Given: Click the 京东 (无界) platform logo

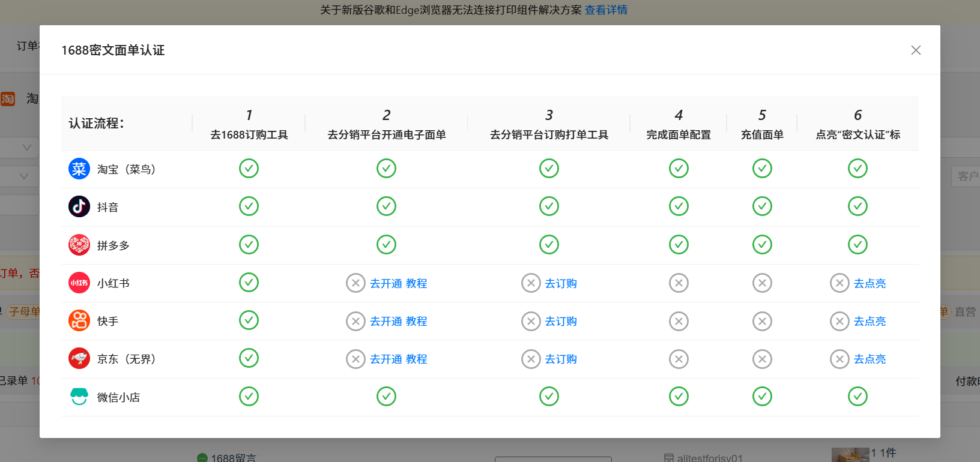Looking at the screenshot, I should tap(79, 359).
